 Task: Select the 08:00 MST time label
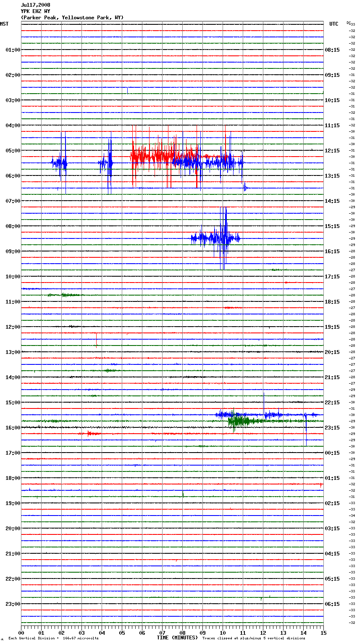point(13,226)
